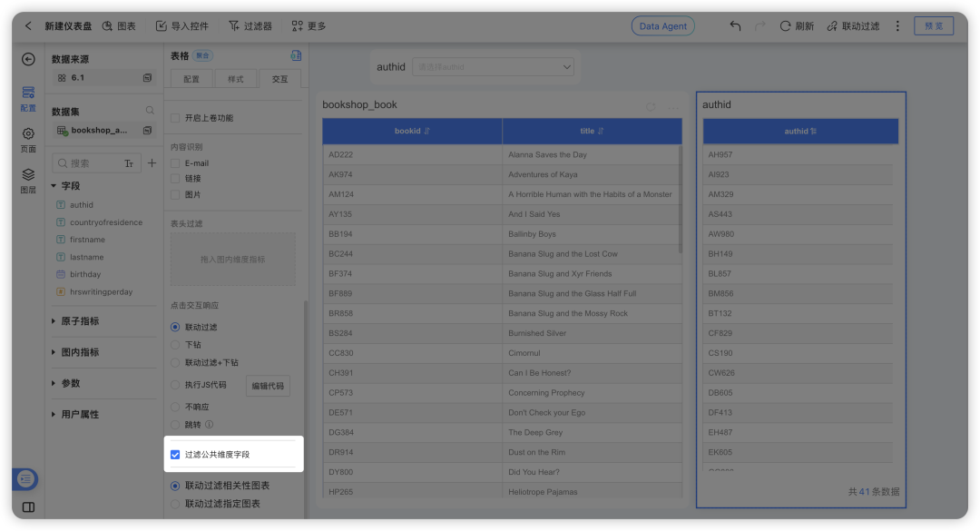Select the 跳转 radio option
The image size is (980, 531).
[176, 425]
